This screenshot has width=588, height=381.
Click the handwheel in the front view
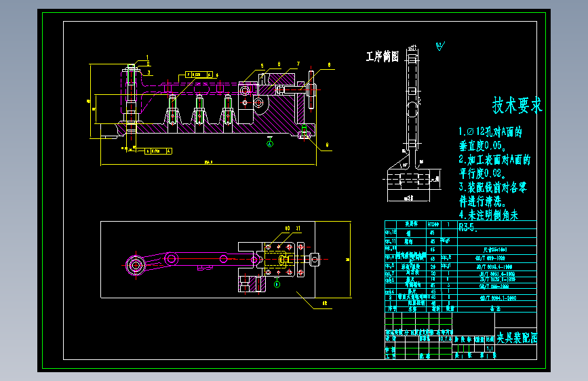(x=311, y=89)
